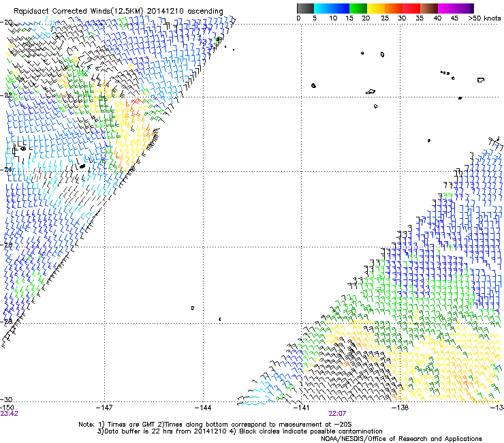This screenshot has height=443, width=504.
Task: Click the yellow 20-25 knots color band
Action: [x=376, y=8]
